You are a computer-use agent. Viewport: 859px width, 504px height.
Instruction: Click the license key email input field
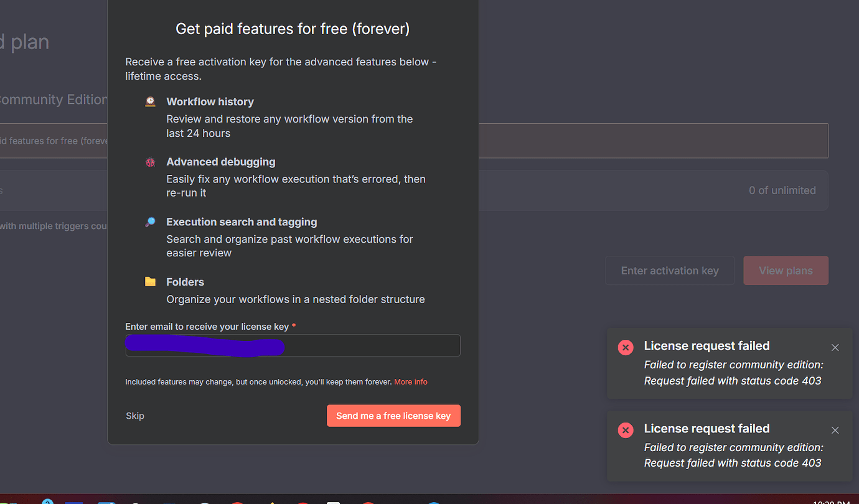point(293,345)
